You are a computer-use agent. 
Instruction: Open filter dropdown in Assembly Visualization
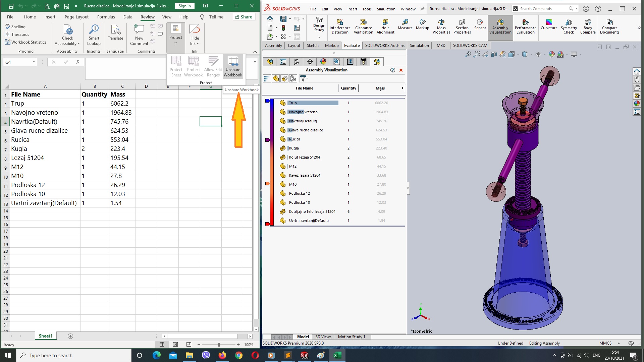coord(304,78)
